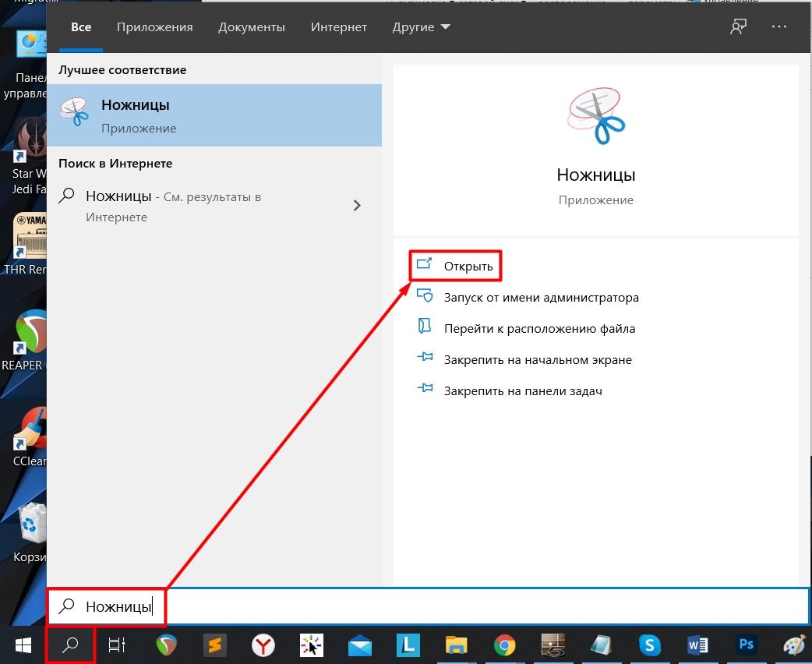
Task: Select the CCleaner desktop shortcut
Action: 30,436
